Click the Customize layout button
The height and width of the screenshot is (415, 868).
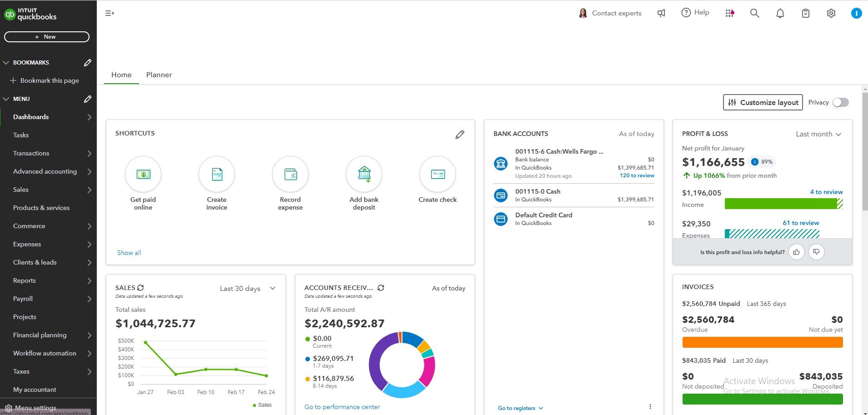tap(763, 103)
